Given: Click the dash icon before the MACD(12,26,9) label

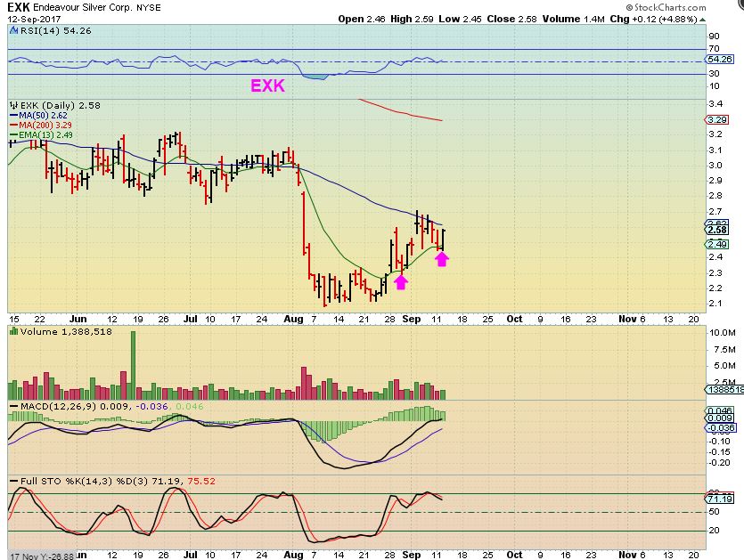Looking at the screenshot, I should point(13,406).
